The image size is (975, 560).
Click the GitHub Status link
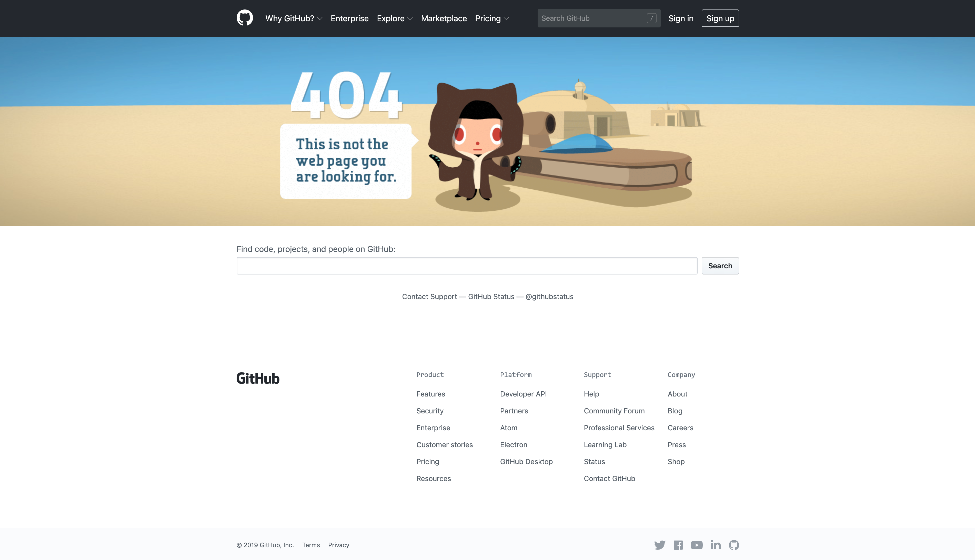(x=491, y=296)
